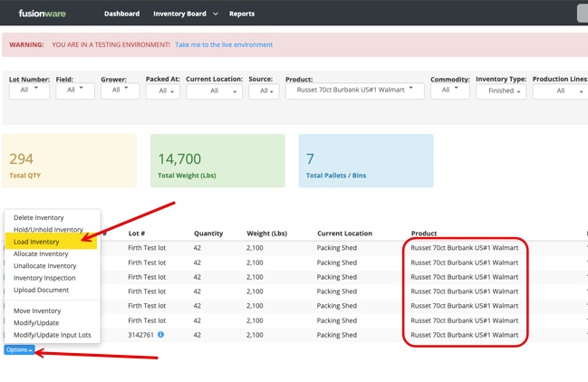
Task: Click Modify/Update Input Lots entry
Action: pos(53,335)
